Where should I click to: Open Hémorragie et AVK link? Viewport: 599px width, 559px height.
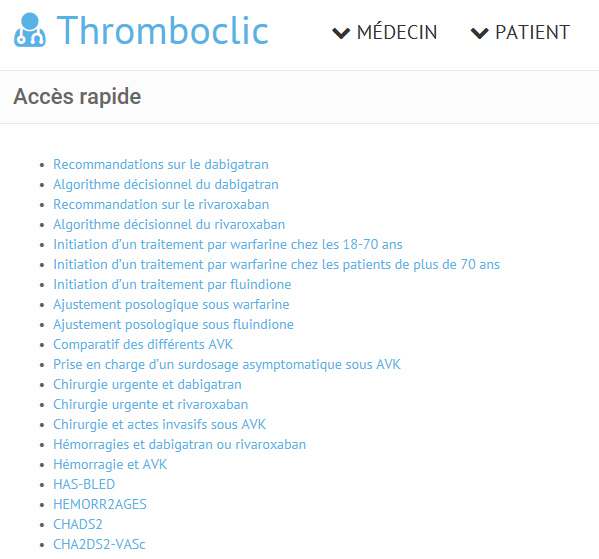pos(110,464)
